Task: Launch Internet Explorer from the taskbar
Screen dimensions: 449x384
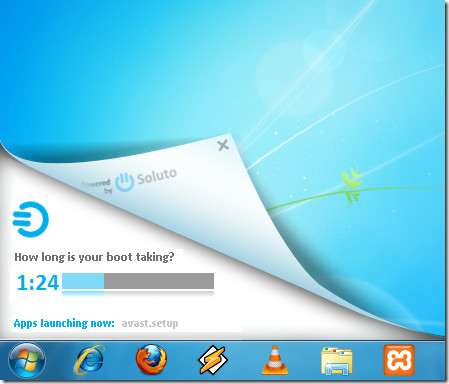Action: pos(89,360)
